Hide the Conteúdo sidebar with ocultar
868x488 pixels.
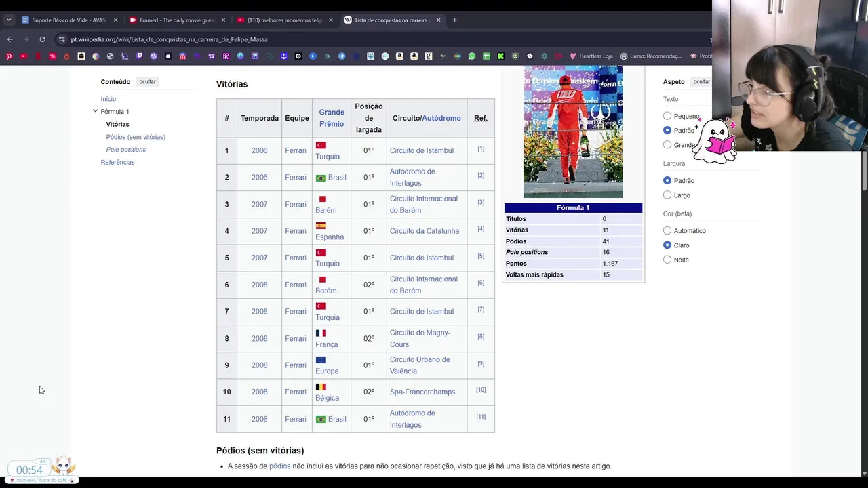[147, 82]
